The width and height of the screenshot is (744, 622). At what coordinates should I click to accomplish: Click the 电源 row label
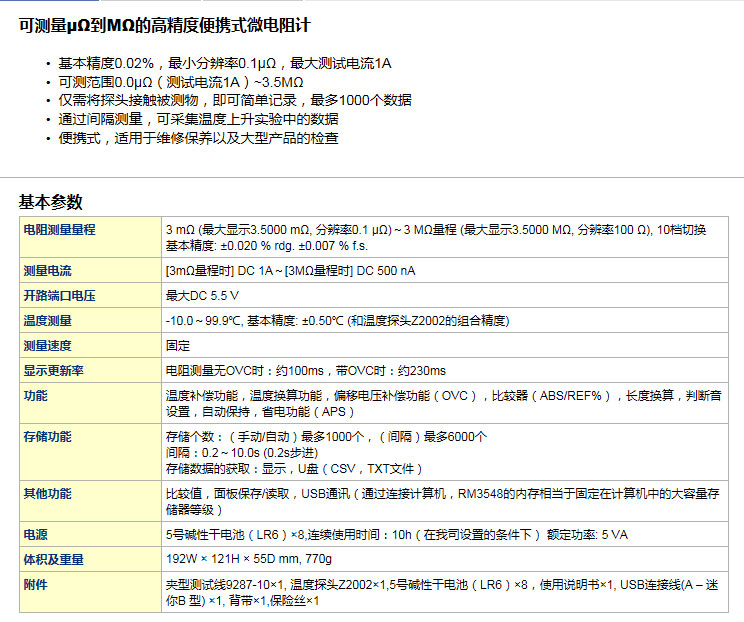click(35, 535)
